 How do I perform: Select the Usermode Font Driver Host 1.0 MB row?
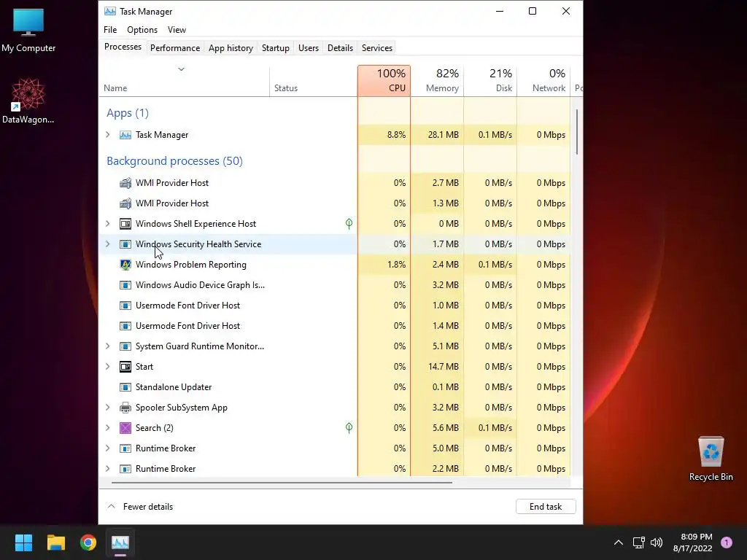334,306
